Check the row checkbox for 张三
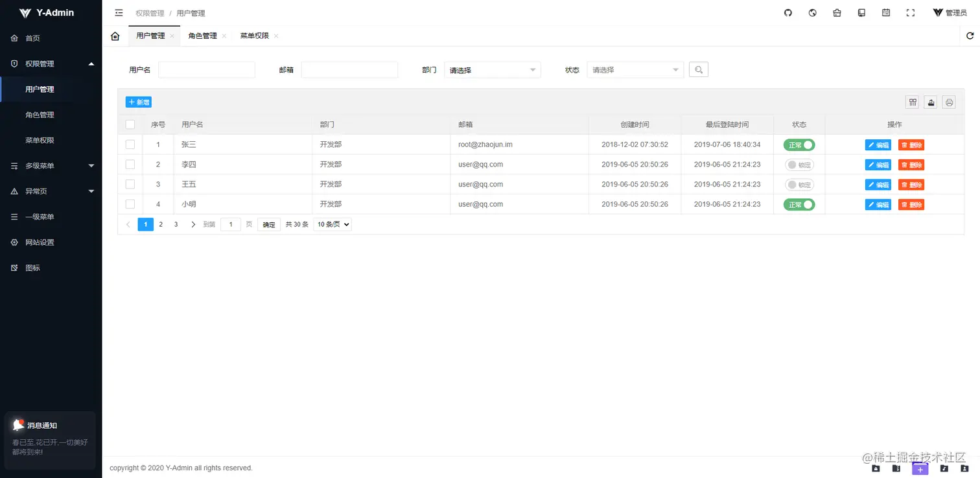980x478 pixels. pyautogui.click(x=130, y=144)
